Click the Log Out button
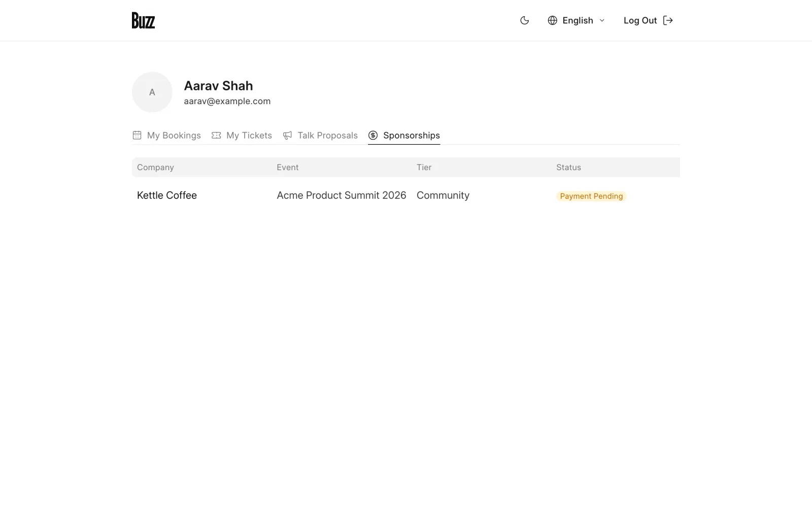812x508 pixels. (648, 20)
